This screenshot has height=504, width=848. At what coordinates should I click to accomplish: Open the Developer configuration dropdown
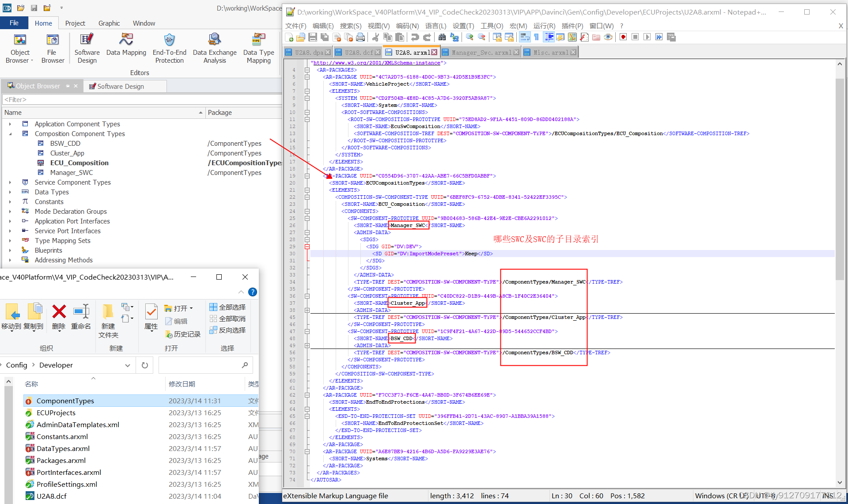coord(128,365)
